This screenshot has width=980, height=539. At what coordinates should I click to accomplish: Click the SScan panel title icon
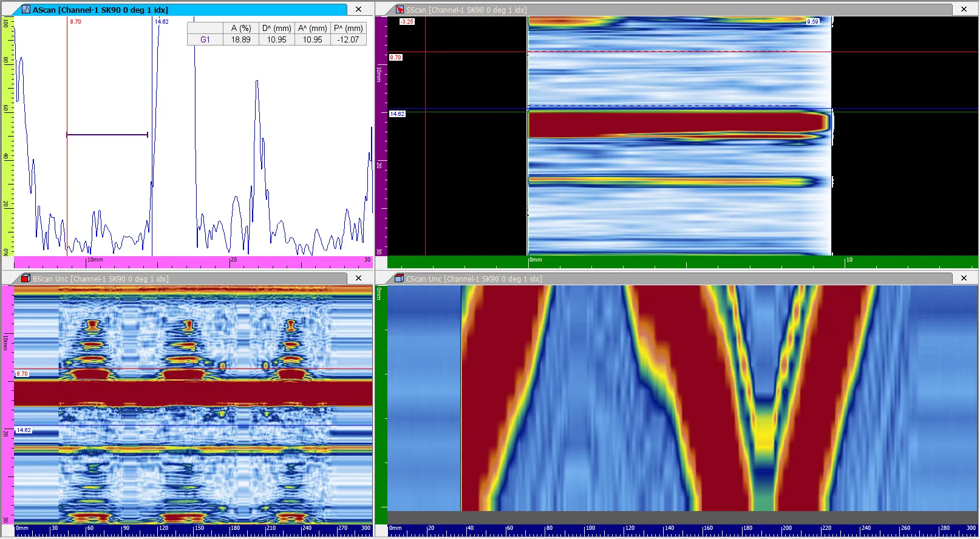400,9
